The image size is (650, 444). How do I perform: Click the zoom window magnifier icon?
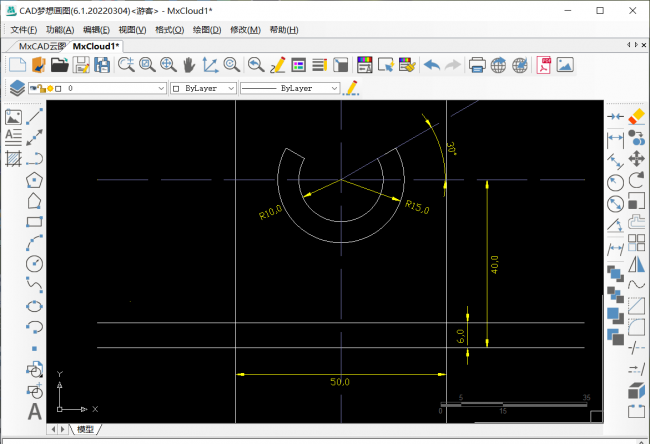[x=147, y=65]
